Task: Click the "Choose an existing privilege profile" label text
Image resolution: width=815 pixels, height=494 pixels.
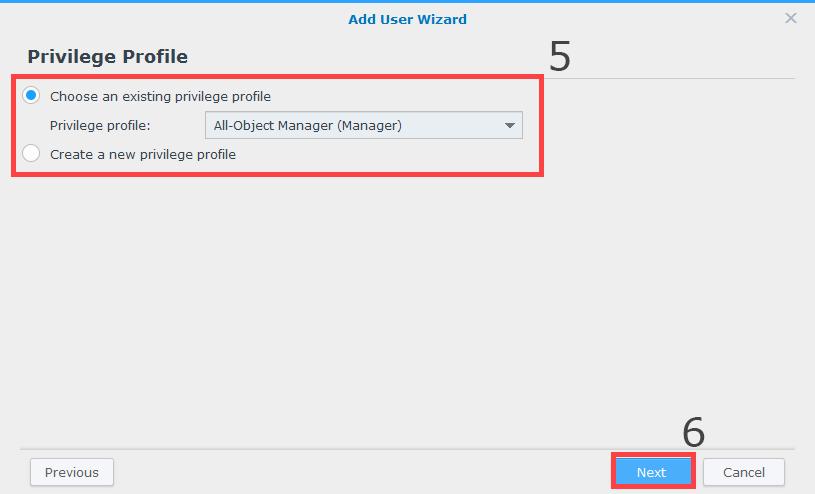Action: (x=160, y=96)
